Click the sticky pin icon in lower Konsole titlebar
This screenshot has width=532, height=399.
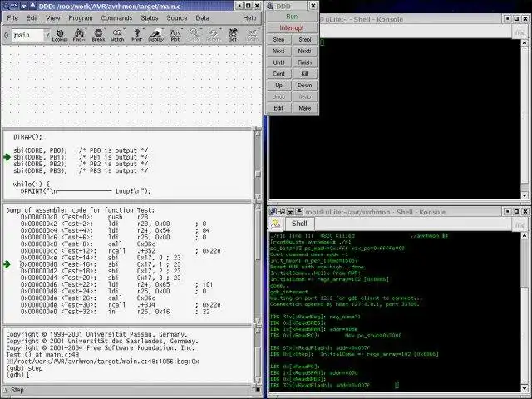point(282,212)
